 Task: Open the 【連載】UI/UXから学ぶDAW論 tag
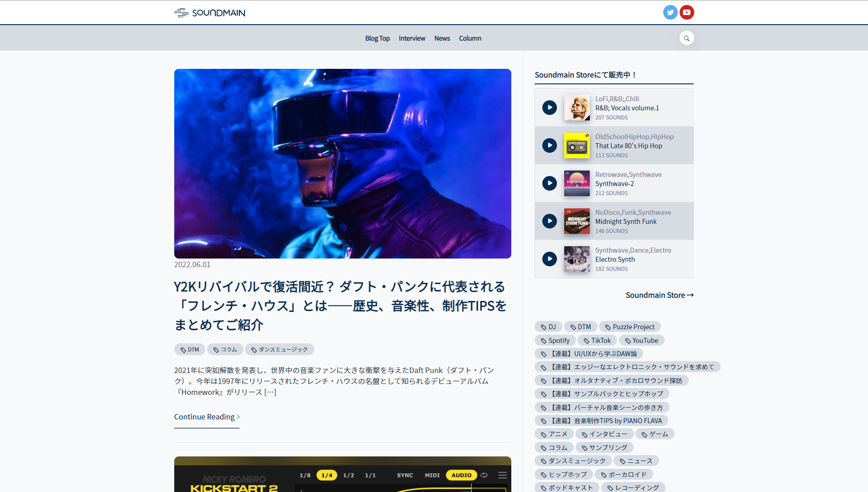pyautogui.click(x=589, y=353)
